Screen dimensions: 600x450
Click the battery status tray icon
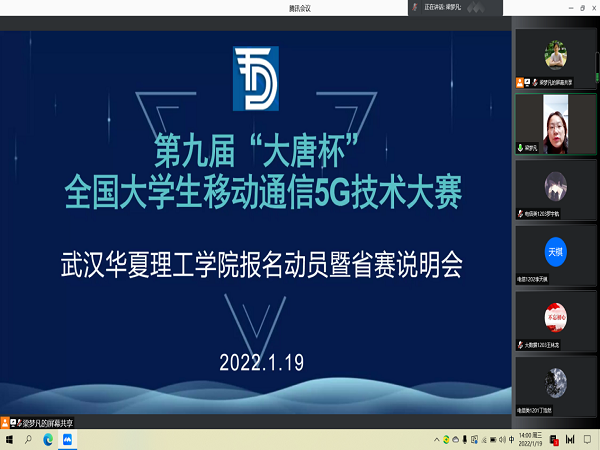tap(493, 440)
